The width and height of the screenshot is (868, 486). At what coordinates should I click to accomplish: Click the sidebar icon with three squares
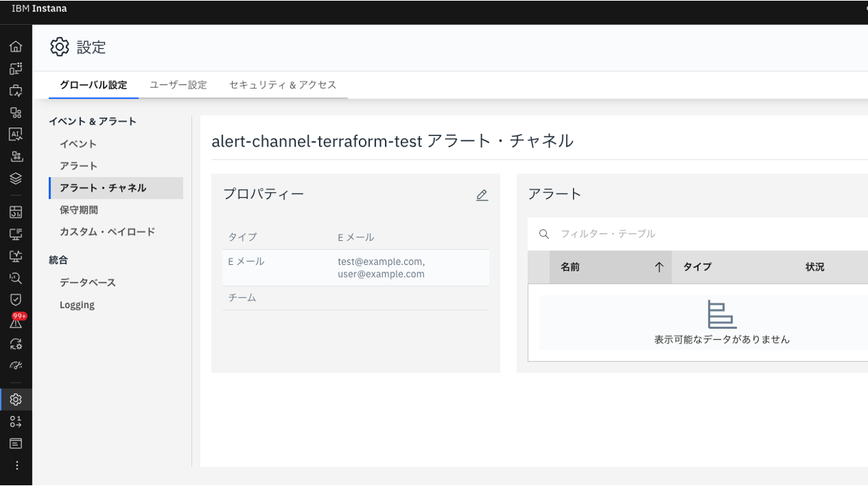coord(16,113)
